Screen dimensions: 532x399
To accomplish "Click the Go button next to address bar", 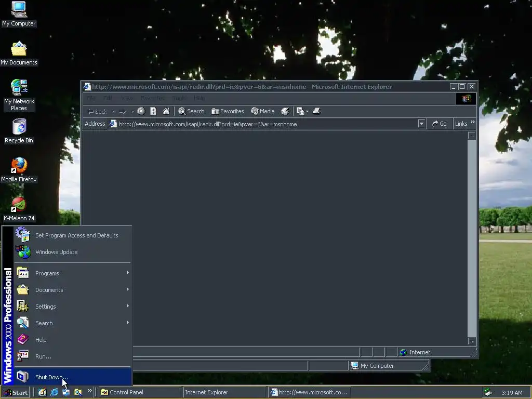I will (440, 124).
